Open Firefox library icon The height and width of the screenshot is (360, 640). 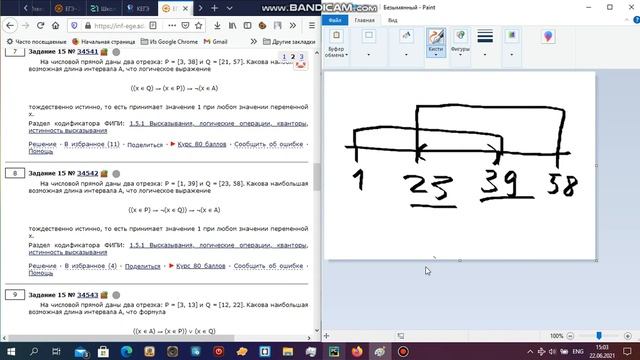(x=232, y=25)
